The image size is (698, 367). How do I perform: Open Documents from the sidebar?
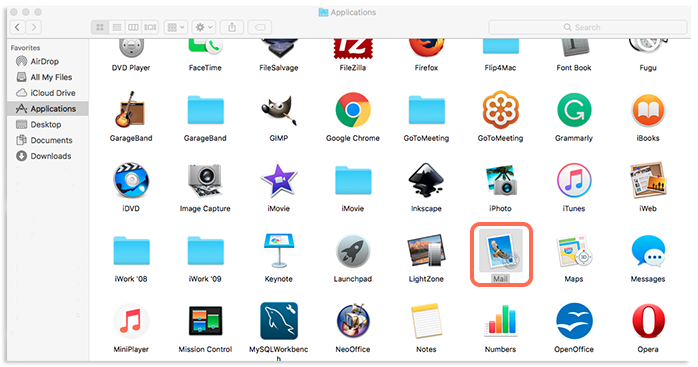(x=48, y=140)
